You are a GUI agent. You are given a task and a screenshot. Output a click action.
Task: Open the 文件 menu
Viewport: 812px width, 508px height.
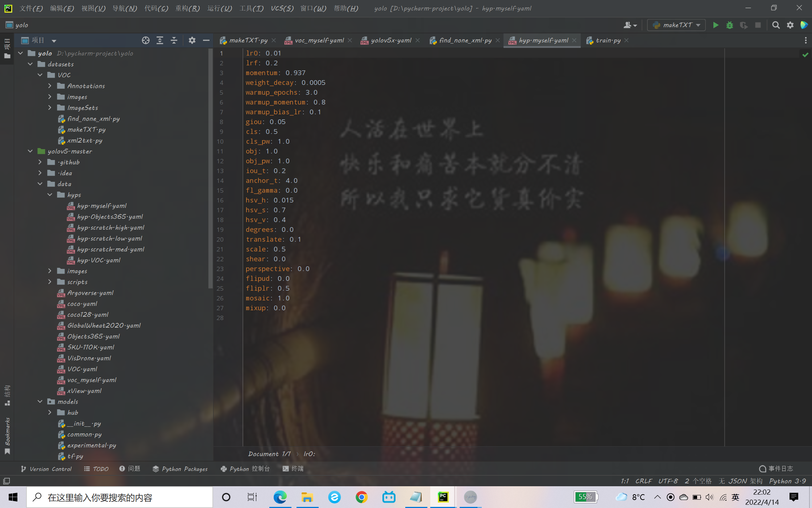30,8
